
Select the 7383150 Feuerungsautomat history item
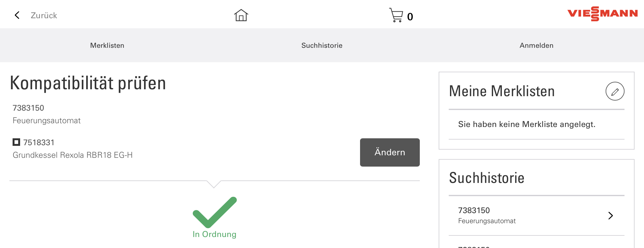[x=536, y=215]
